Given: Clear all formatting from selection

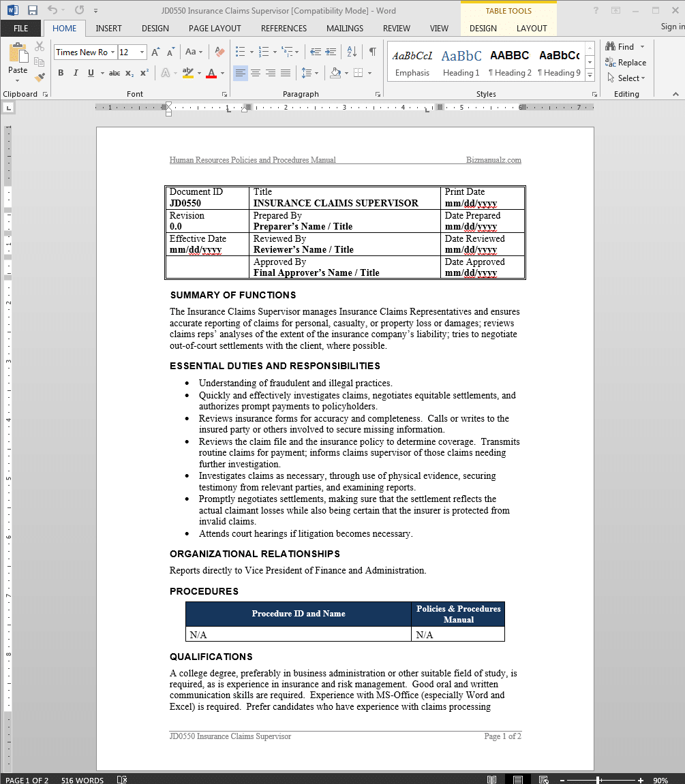Looking at the screenshot, I should pyautogui.click(x=219, y=52).
